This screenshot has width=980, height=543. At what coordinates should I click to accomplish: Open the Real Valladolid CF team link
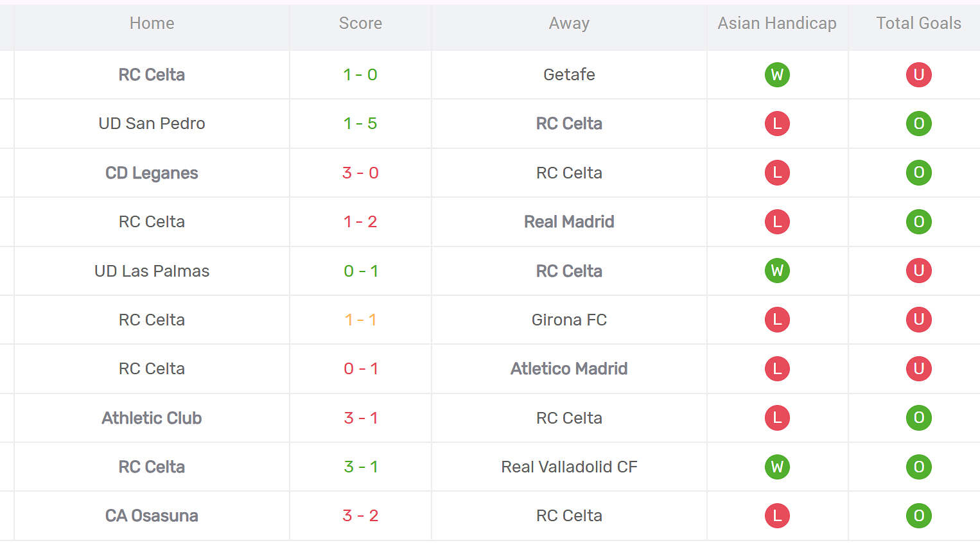(x=569, y=467)
